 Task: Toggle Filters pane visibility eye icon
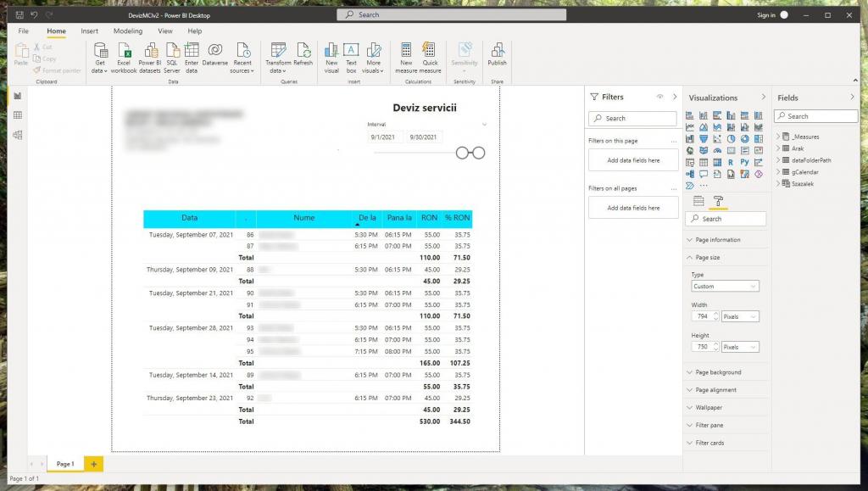[x=659, y=98]
